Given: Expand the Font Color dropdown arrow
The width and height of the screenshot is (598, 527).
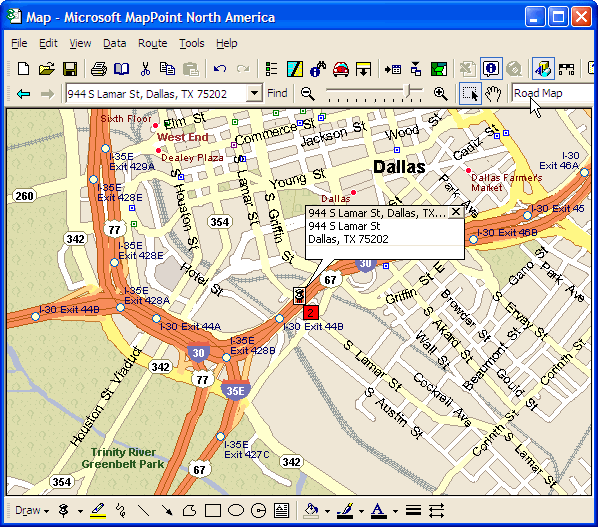Looking at the screenshot, I should coord(395,511).
